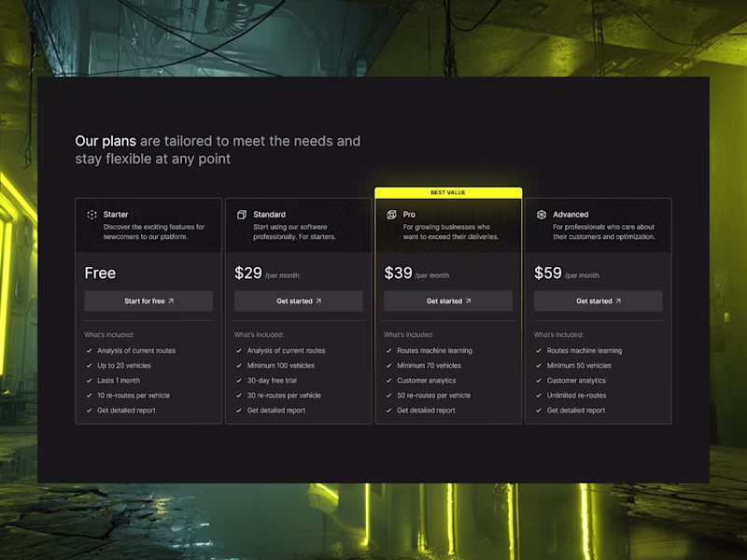The height and width of the screenshot is (560, 747).
Task: Click the Starter plan icon
Action: (92, 215)
